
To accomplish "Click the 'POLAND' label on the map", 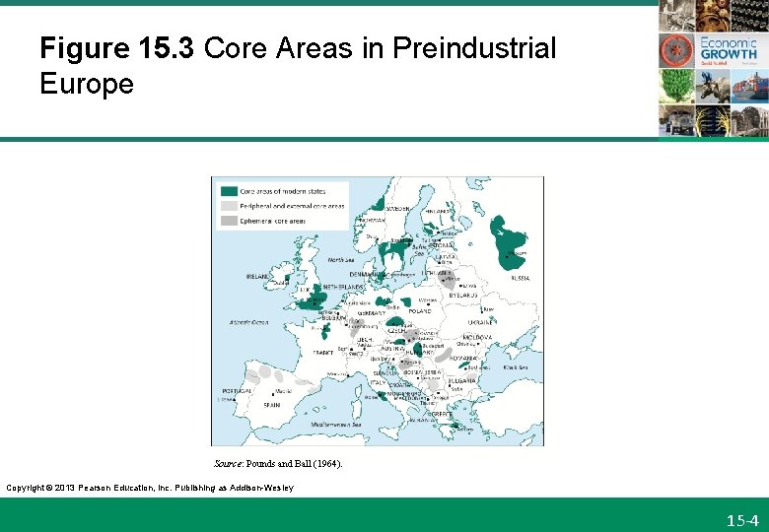I will pyautogui.click(x=420, y=311).
